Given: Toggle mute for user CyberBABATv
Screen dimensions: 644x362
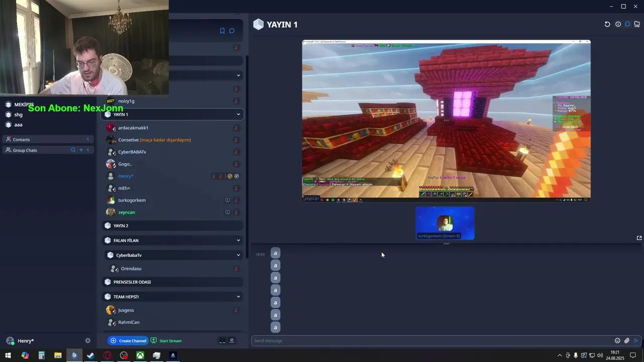Looking at the screenshot, I should pos(236,152).
